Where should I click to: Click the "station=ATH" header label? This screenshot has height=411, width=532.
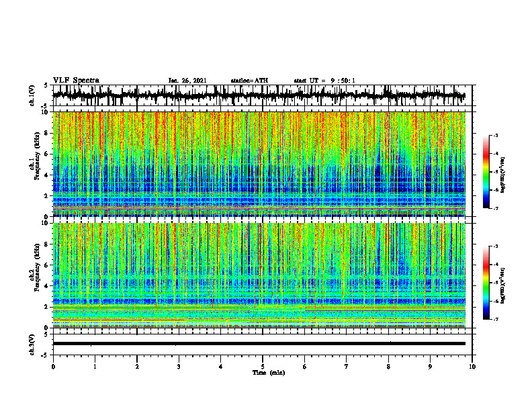tap(249, 81)
